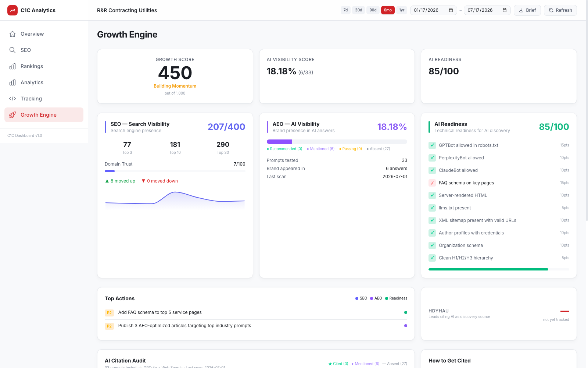Click 'Mentioned (6)' in AI Citation Audit
Screen dimensions: 588x368
365,364
